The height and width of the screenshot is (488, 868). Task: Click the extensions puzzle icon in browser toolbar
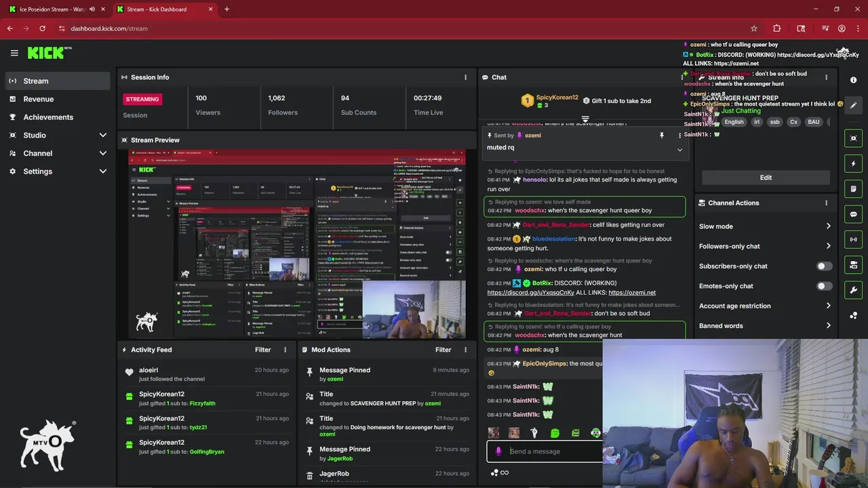coord(777,28)
